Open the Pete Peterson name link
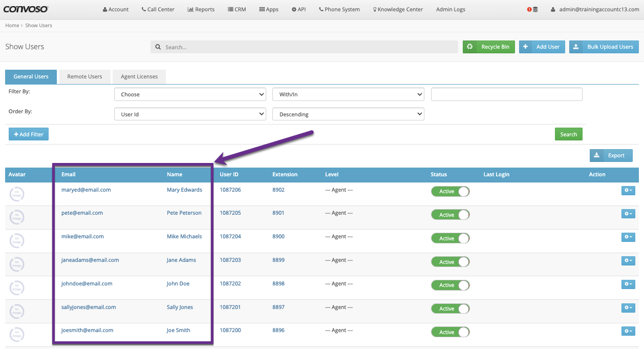This screenshot has width=644, height=349. coord(184,213)
